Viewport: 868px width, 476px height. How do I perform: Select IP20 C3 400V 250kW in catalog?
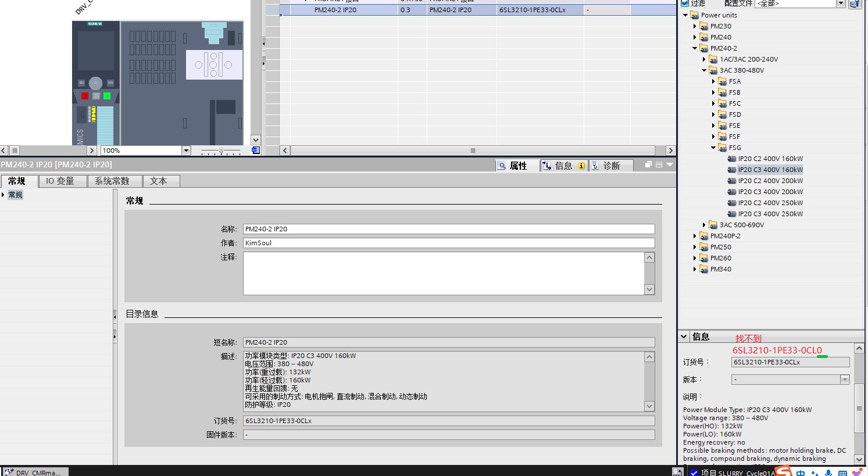pos(770,214)
